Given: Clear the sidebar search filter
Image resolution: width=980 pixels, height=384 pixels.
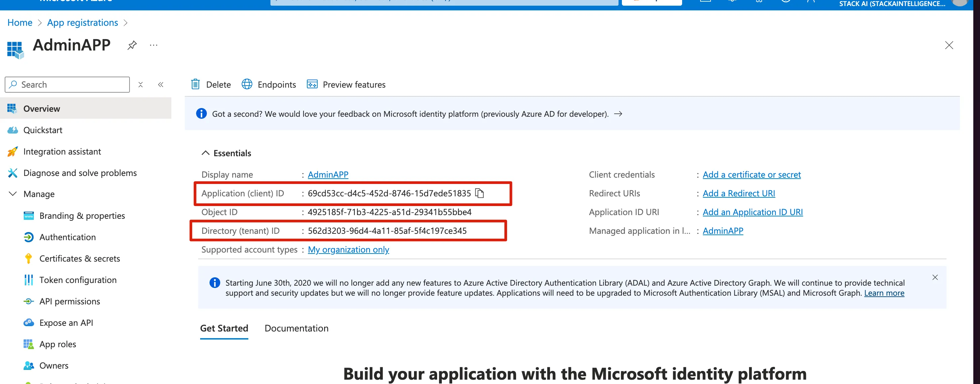Looking at the screenshot, I should click(140, 84).
